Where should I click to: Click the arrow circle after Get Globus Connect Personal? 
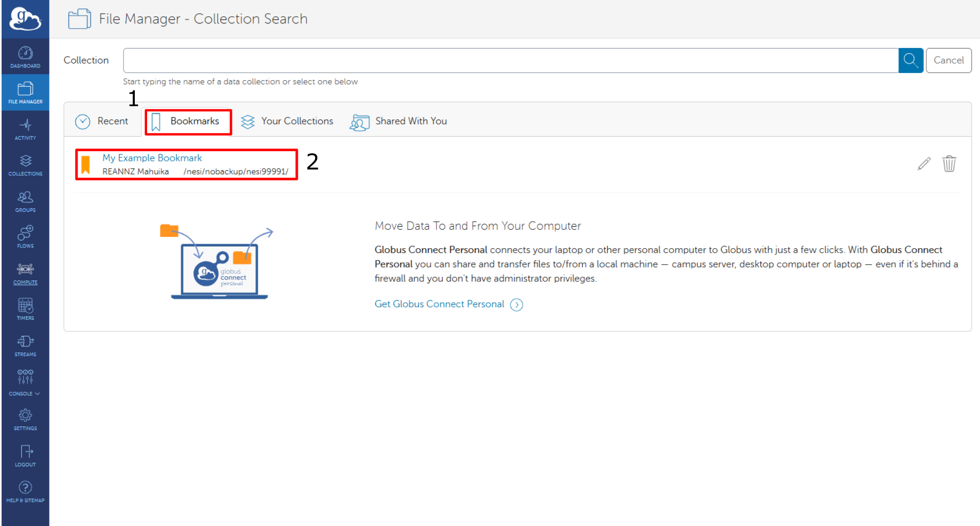[x=517, y=304]
